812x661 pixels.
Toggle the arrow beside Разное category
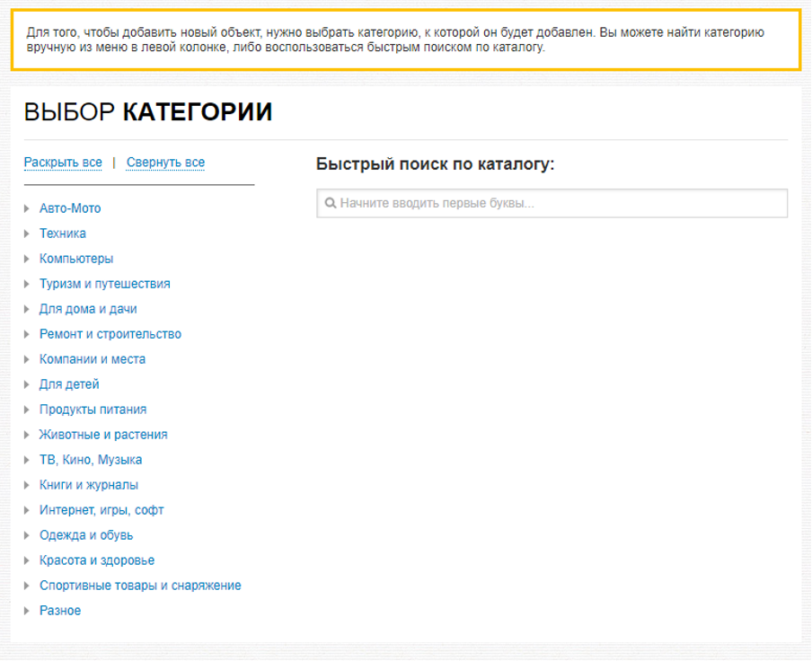[x=28, y=611]
